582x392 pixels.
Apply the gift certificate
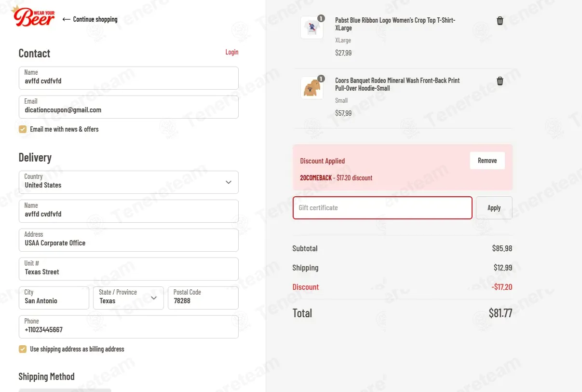[494, 208]
